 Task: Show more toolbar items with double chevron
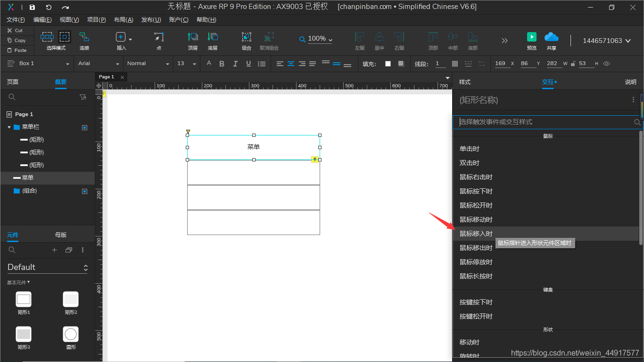504,41
